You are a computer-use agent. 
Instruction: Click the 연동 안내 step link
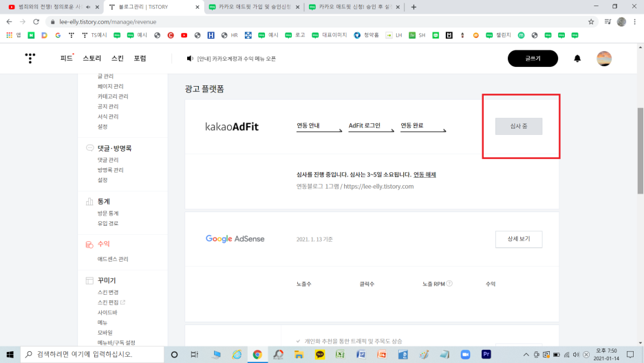tap(319, 127)
